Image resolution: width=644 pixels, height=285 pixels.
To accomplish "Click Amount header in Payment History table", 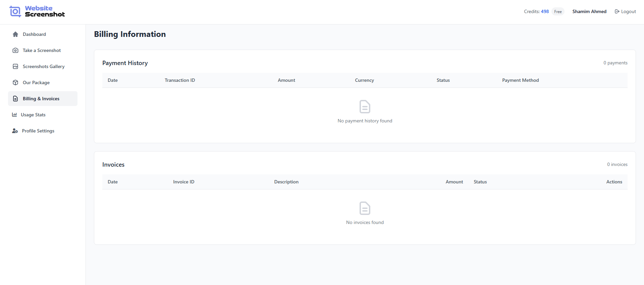I will 286,80.
